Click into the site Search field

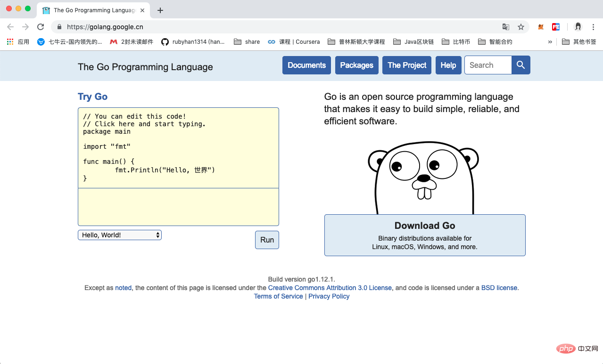(488, 65)
